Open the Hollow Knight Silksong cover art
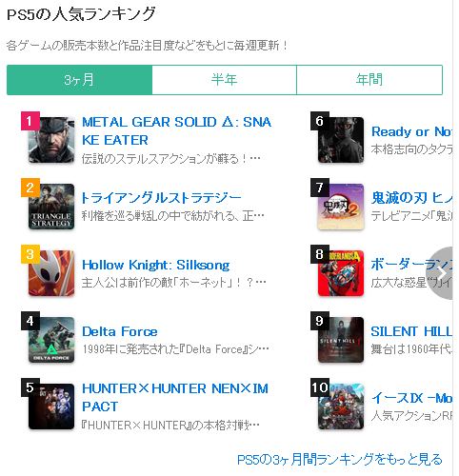The height and width of the screenshot is (476, 459). 51,273
